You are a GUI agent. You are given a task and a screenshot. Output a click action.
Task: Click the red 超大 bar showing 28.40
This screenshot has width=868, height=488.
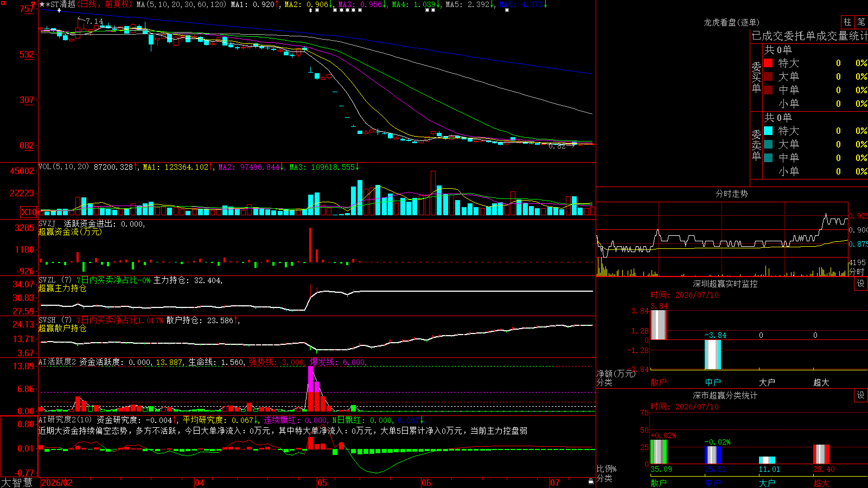tap(821, 454)
